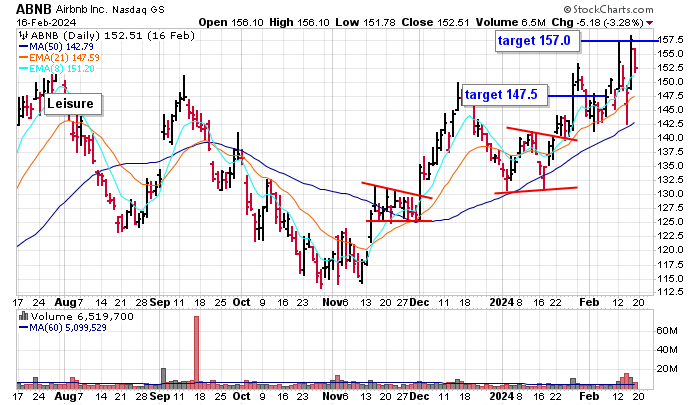Screen dimensions: 700x405
Task: Click the Nasdaq GS exchange label
Action: (138, 9)
